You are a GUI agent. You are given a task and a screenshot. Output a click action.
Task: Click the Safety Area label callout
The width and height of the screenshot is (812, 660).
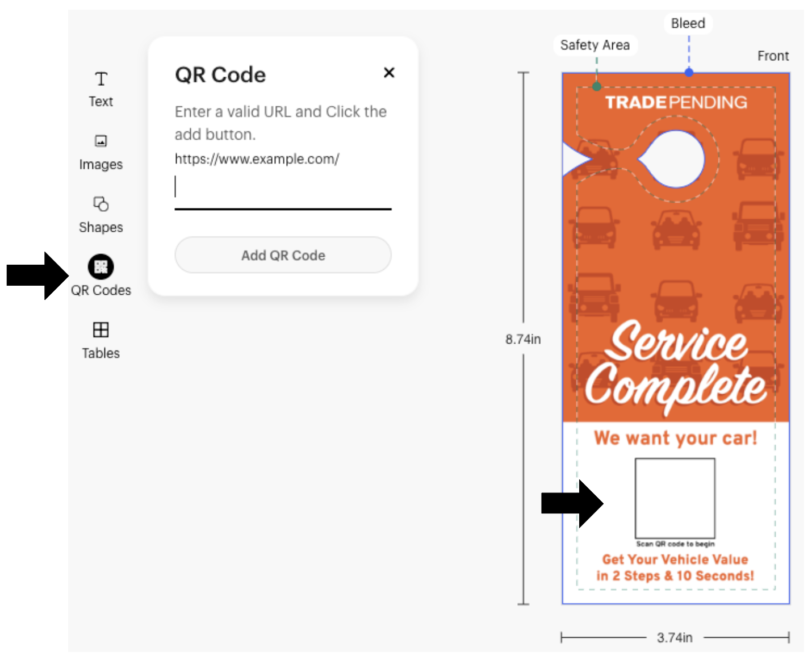pyautogui.click(x=595, y=45)
